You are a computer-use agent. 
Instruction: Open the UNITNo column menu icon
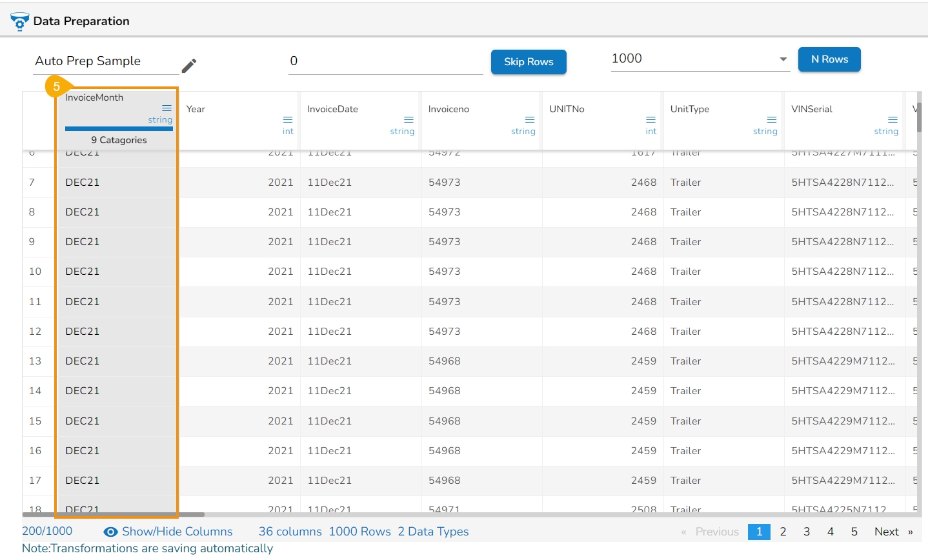point(651,119)
